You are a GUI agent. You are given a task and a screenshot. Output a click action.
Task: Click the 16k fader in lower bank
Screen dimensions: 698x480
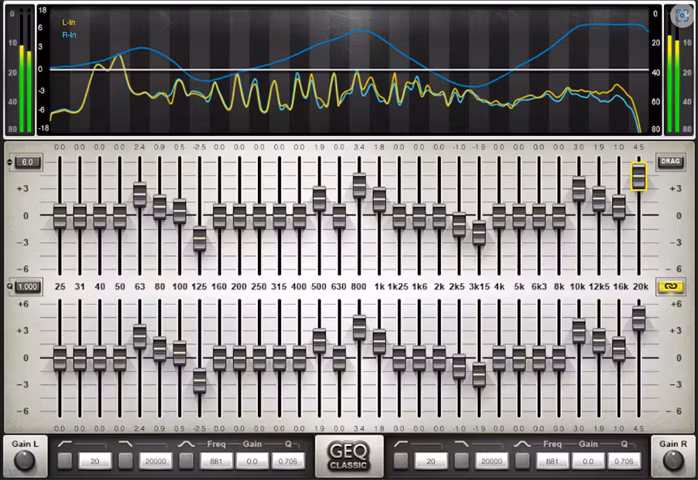coord(619,349)
